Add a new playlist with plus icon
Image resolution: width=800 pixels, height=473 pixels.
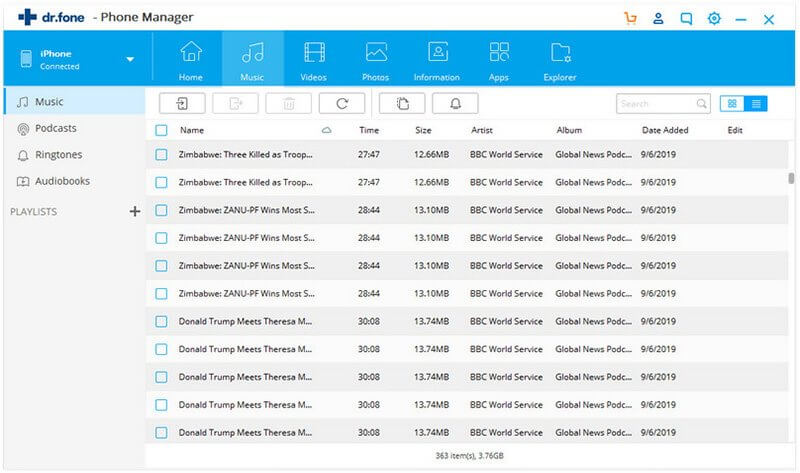(135, 211)
